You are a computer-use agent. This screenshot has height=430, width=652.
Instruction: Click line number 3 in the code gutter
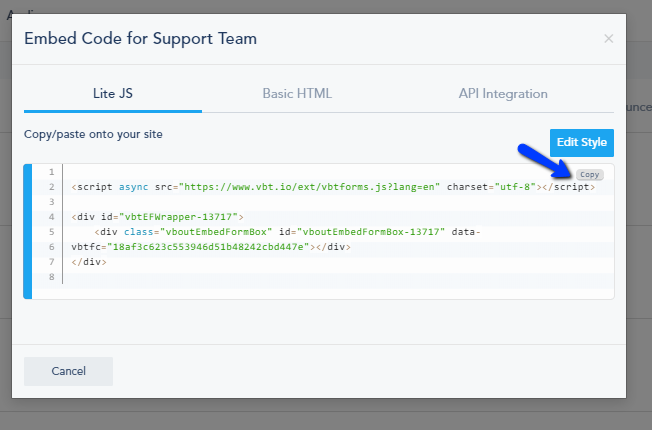click(x=52, y=202)
